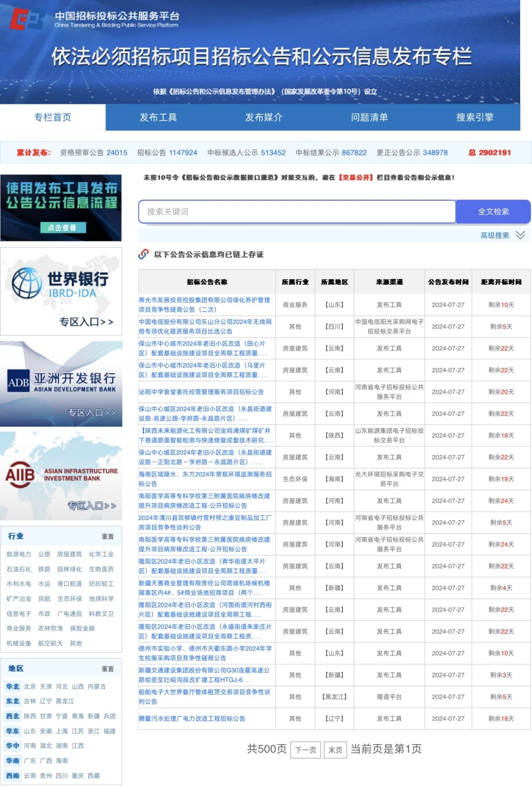Screen dimensions: 532x787
Task: Open 招标公告 1147924 statistics link
Action: (167, 153)
